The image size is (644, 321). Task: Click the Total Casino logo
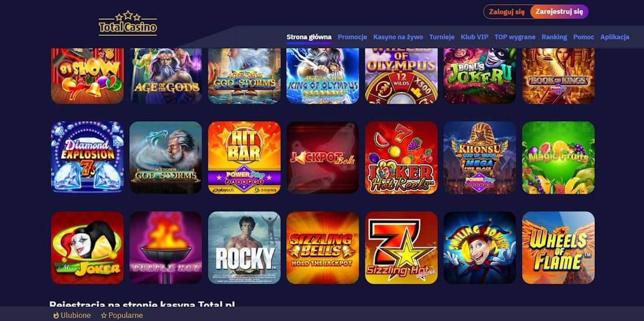[128, 23]
